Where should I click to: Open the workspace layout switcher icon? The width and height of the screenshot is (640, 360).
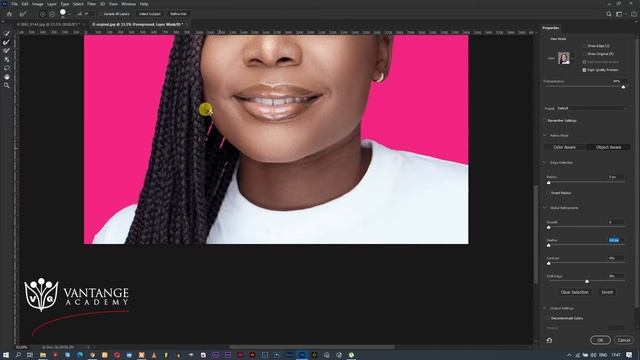click(x=620, y=14)
